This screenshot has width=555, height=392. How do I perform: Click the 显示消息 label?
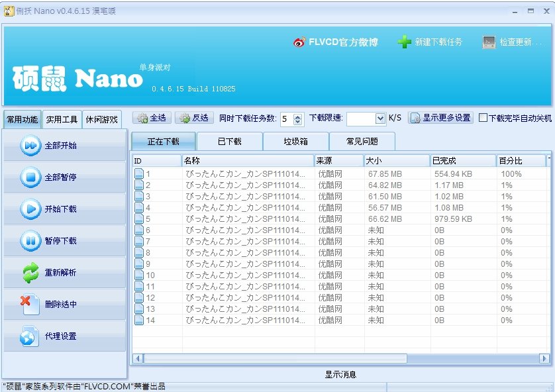click(340, 374)
